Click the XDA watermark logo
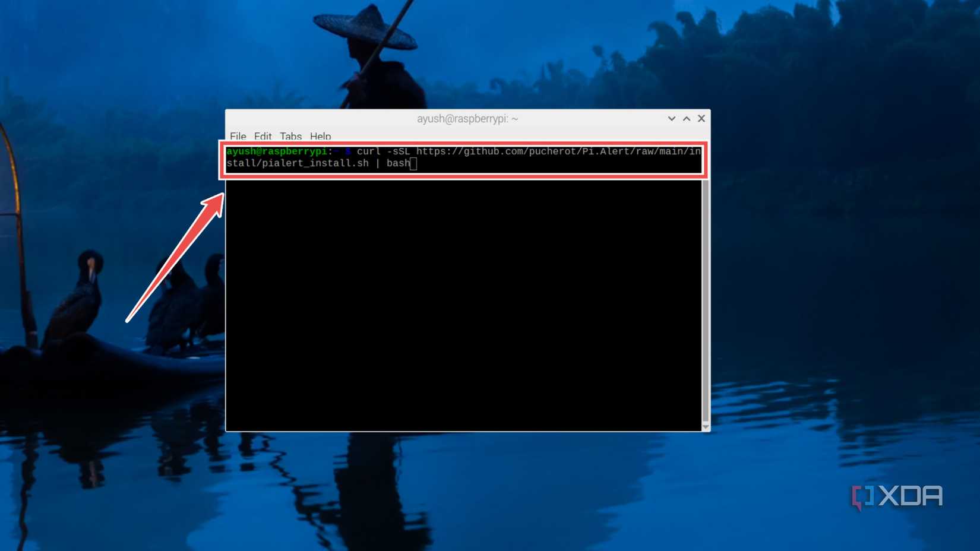 point(897,496)
